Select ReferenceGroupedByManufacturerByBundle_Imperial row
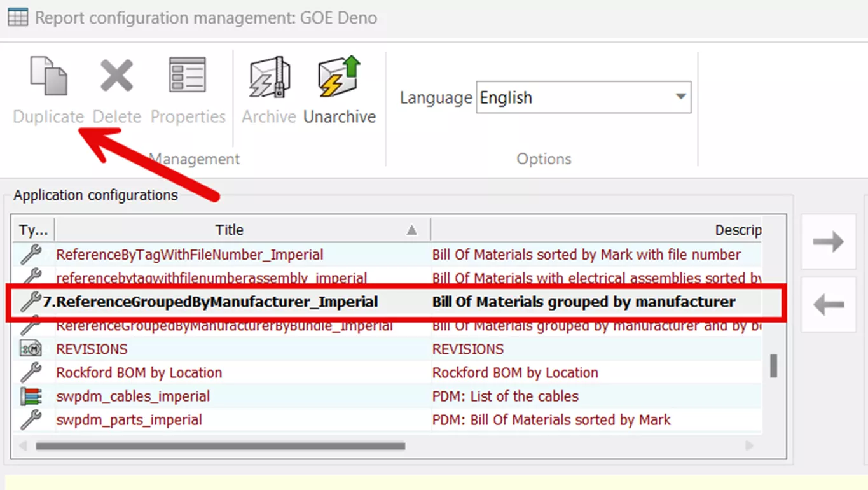 [x=387, y=326]
